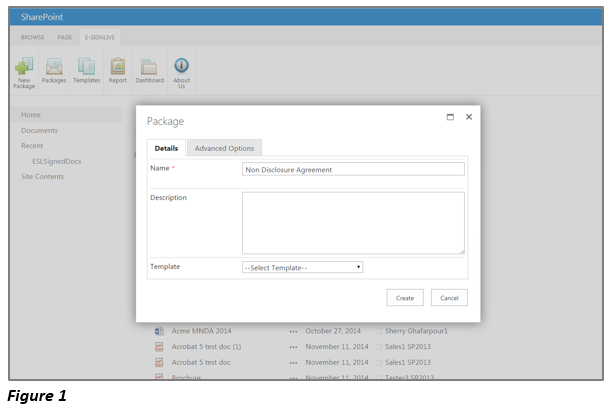This screenshot has width=612, height=411.
Task: Maximize the Package dialog
Action: [450, 117]
